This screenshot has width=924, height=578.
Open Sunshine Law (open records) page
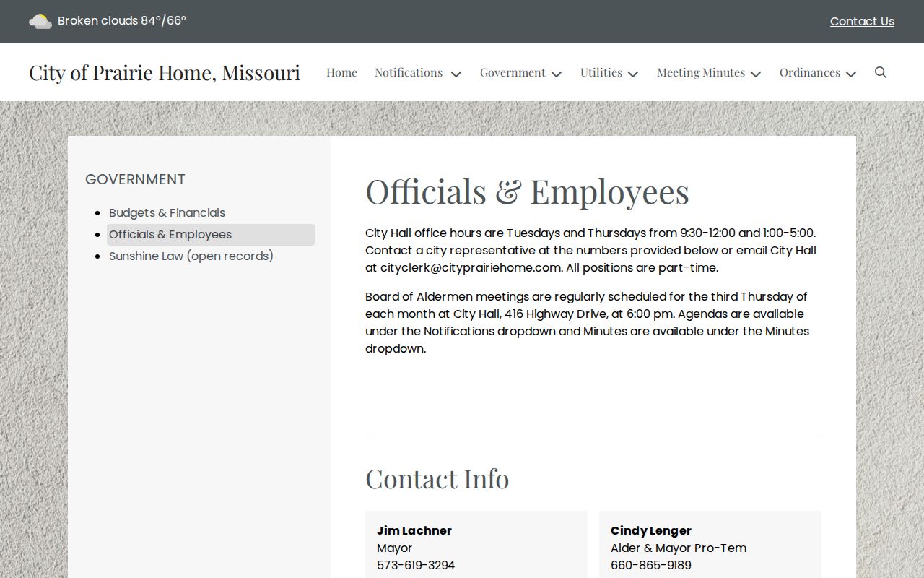click(191, 256)
